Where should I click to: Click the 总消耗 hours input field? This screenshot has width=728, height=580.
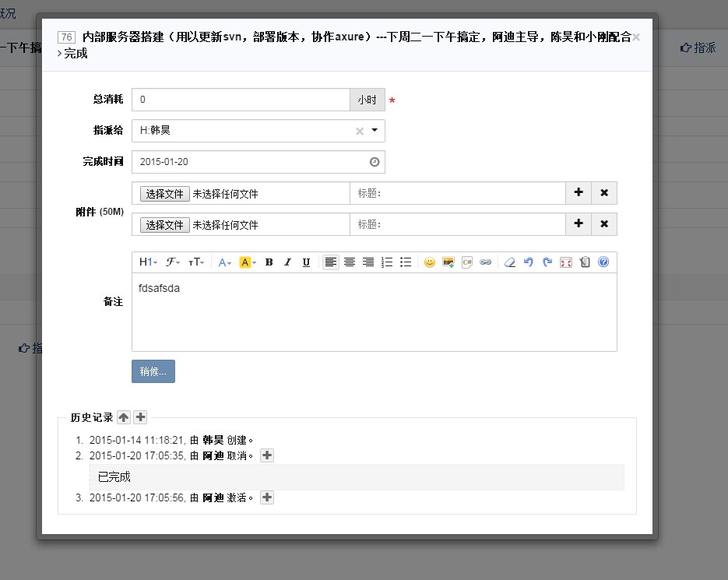[241, 100]
